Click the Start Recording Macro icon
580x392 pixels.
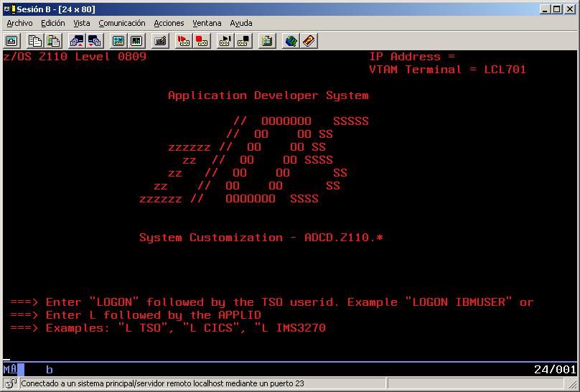[184, 41]
